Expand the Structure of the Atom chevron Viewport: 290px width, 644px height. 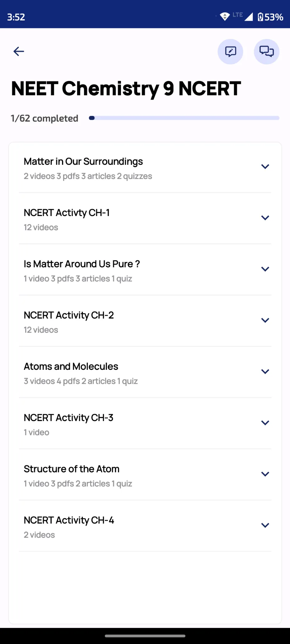coord(265,474)
